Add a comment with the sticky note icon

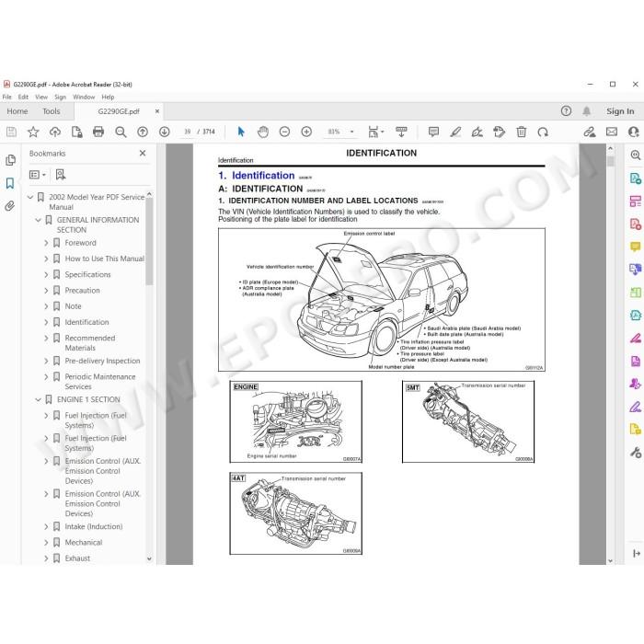pyautogui.click(x=433, y=132)
